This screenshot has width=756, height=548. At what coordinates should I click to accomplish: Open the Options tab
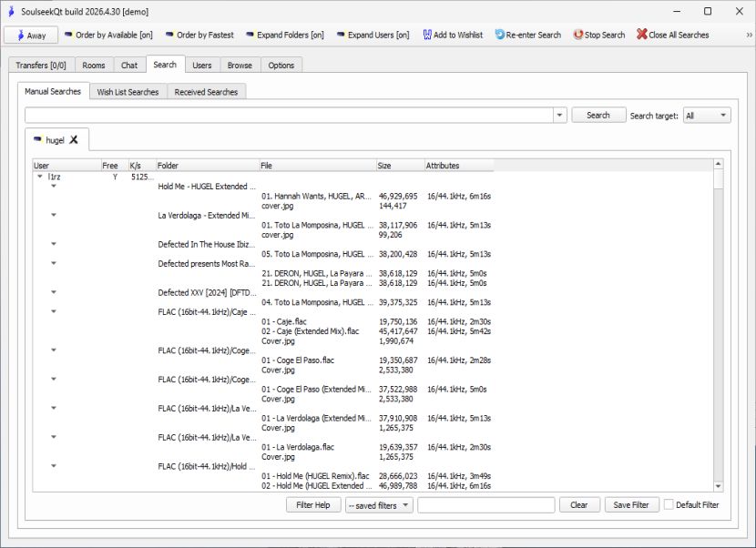click(x=281, y=65)
